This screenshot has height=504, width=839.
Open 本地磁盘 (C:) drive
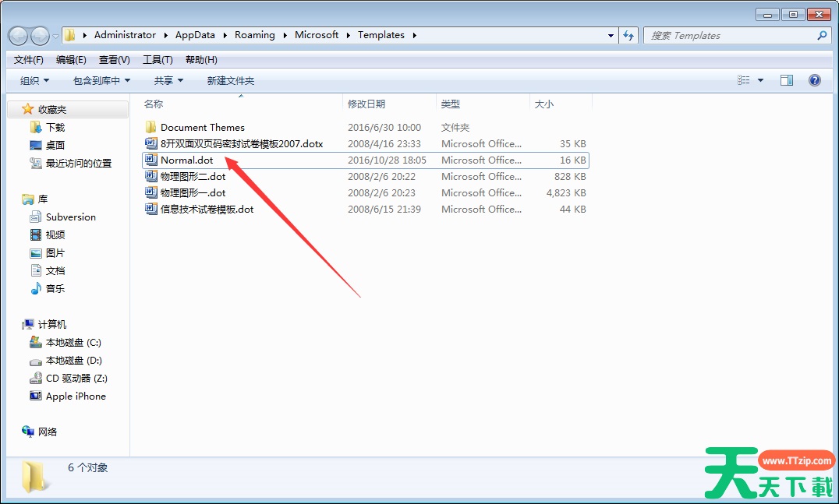point(73,343)
